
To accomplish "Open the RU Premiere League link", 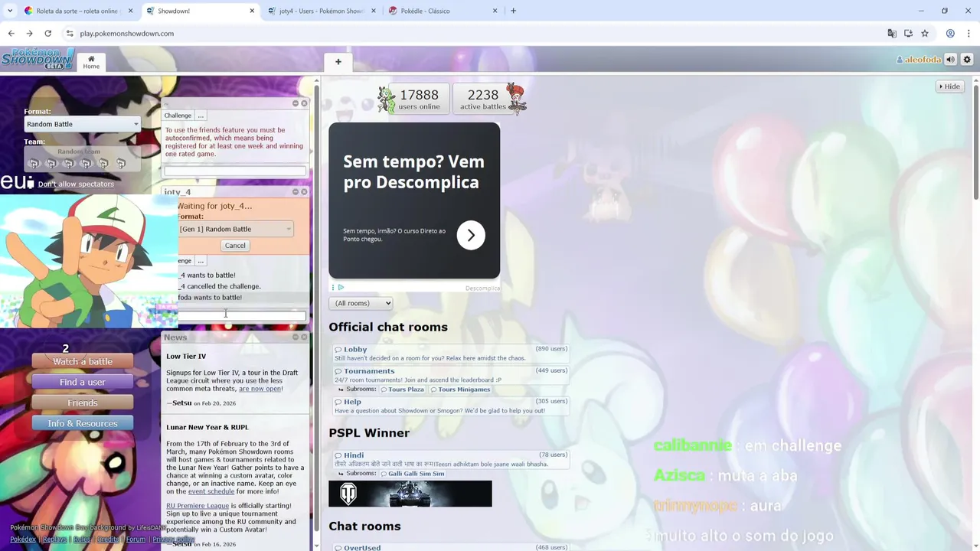I will pyautogui.click(x=198, y=506).
